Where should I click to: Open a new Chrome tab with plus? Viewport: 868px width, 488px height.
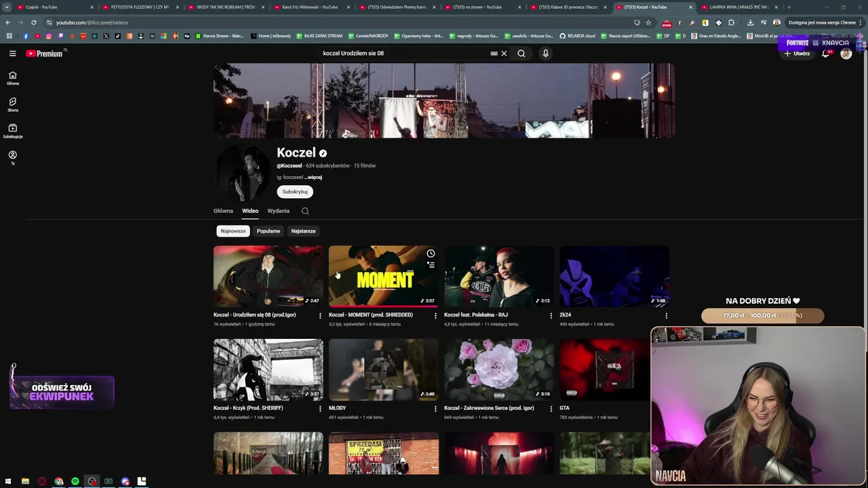pyautogui.click(x=789, y=7)
